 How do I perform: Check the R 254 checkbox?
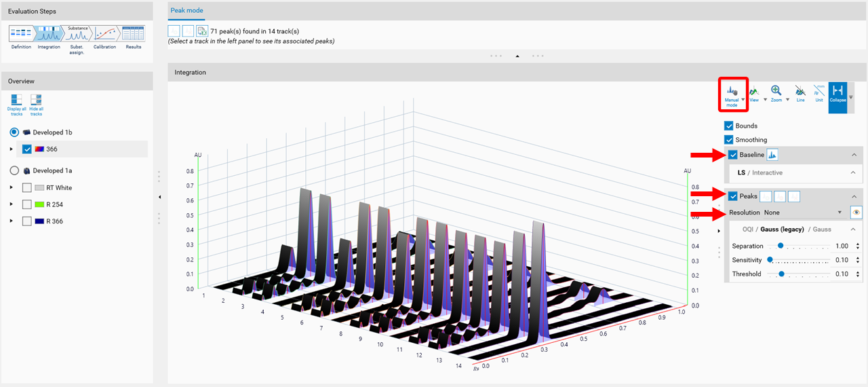(27, 204)
